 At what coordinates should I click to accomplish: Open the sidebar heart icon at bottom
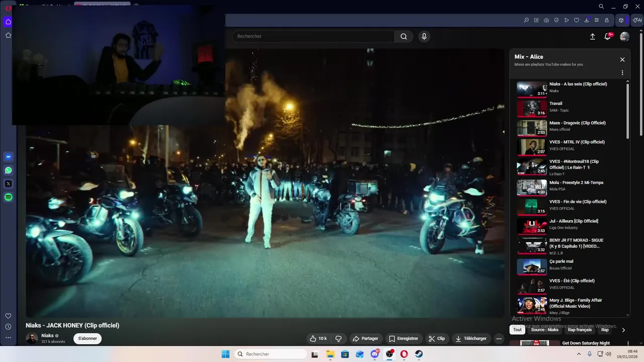8,316
